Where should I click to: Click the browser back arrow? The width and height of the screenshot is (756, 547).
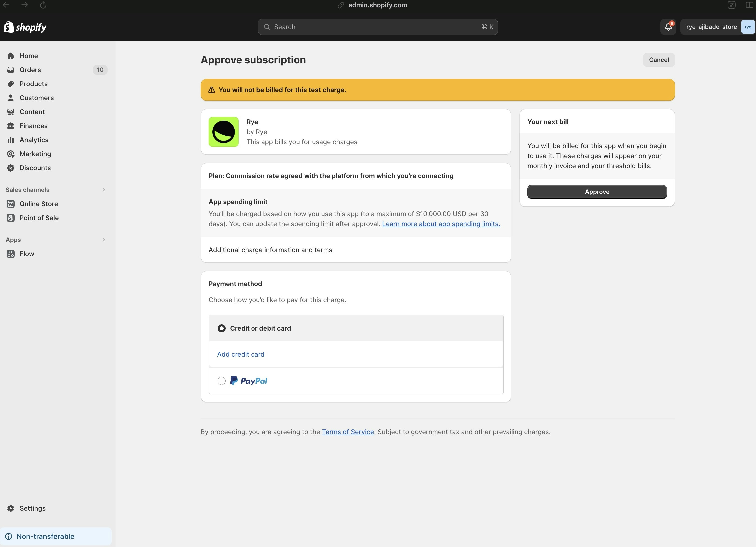tap(6, 5)
